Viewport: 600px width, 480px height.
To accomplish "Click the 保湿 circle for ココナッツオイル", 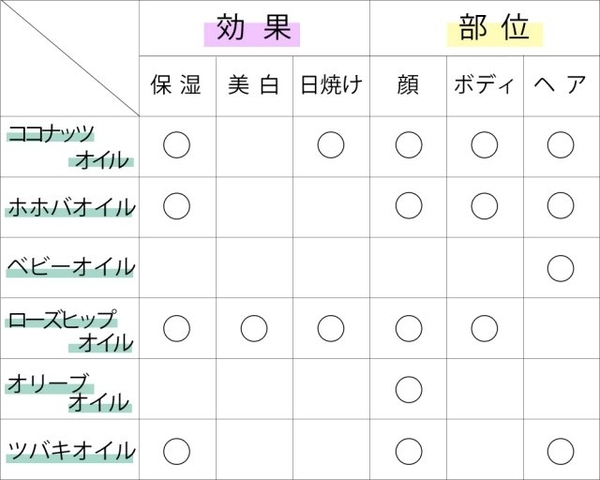I will point(176,145).
